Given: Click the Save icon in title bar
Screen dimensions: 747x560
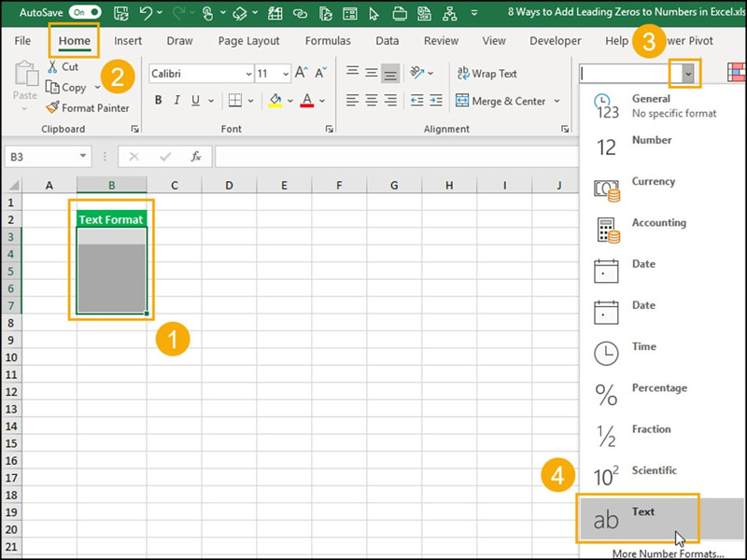Looking at the screenshot, I should pyautogui.click(x=121, y=13).
